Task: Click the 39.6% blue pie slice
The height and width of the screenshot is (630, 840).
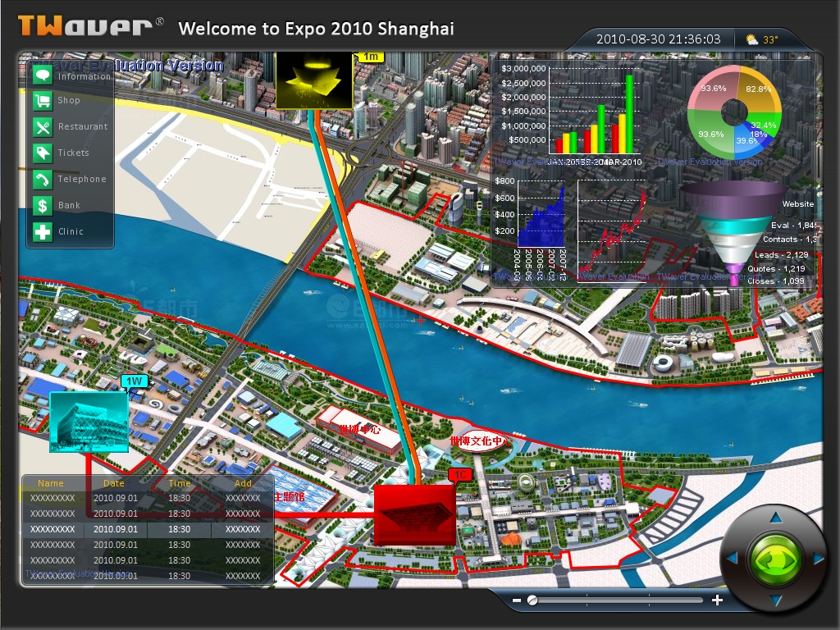Action: (x=746, y=141)
